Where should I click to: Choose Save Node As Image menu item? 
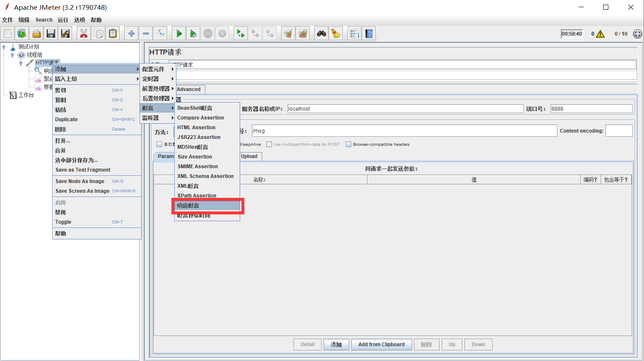pos(97,181)
